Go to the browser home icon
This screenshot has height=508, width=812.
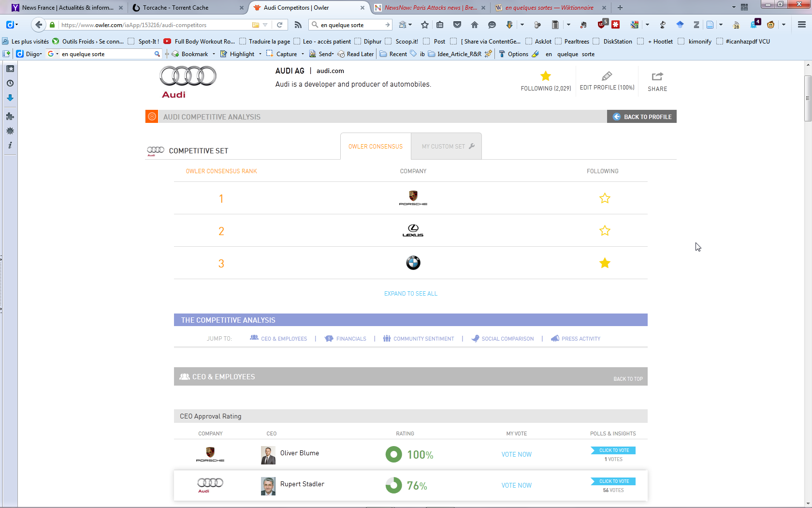click(x=475, y=25)
